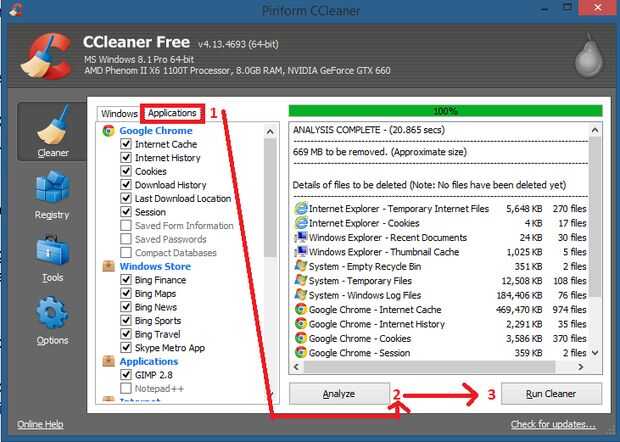This screenshot has width=620, height=442.
Task: Select the Windows Store group heading
Action: coord(155,266)
